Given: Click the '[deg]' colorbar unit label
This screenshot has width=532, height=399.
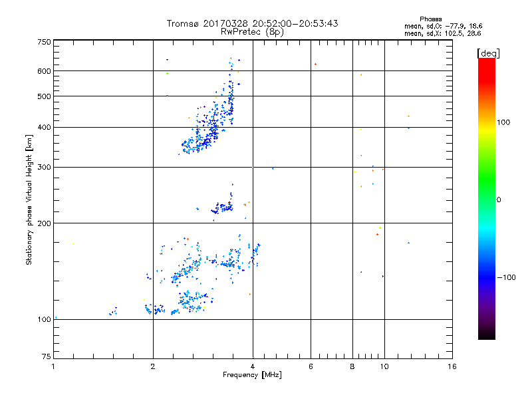Looking at the screenshot, I should click(x=488, y=53).
